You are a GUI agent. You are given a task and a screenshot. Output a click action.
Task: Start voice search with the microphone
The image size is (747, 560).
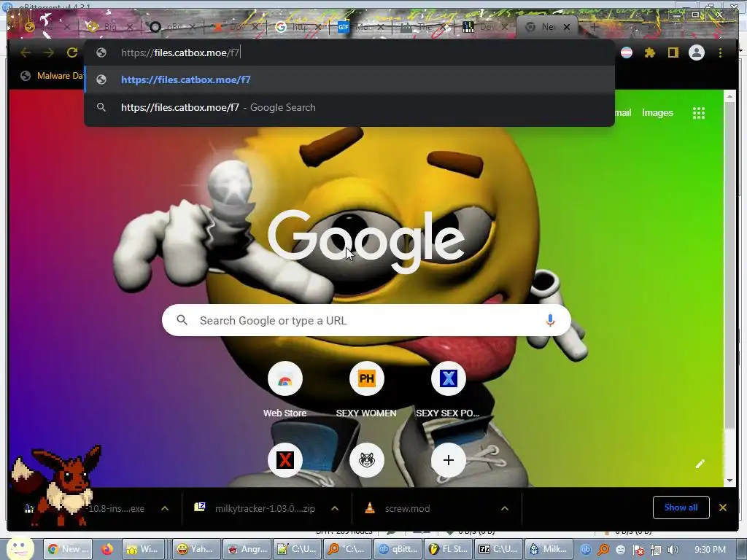550,321
